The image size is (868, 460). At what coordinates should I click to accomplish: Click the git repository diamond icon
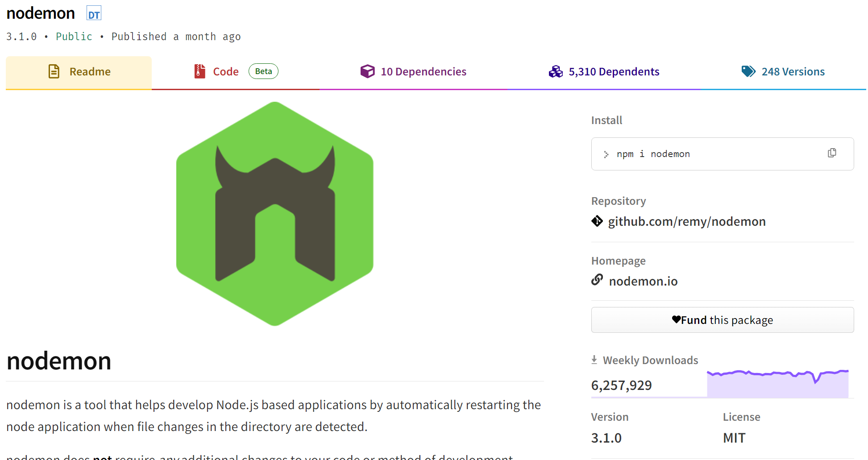(x=597, y=221)
